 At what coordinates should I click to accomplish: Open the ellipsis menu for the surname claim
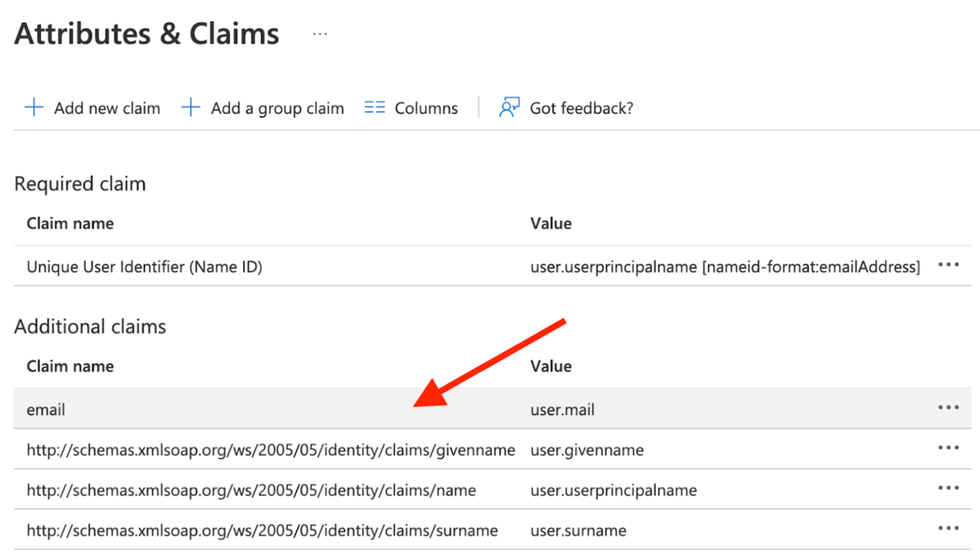click(x=948, y=528)
